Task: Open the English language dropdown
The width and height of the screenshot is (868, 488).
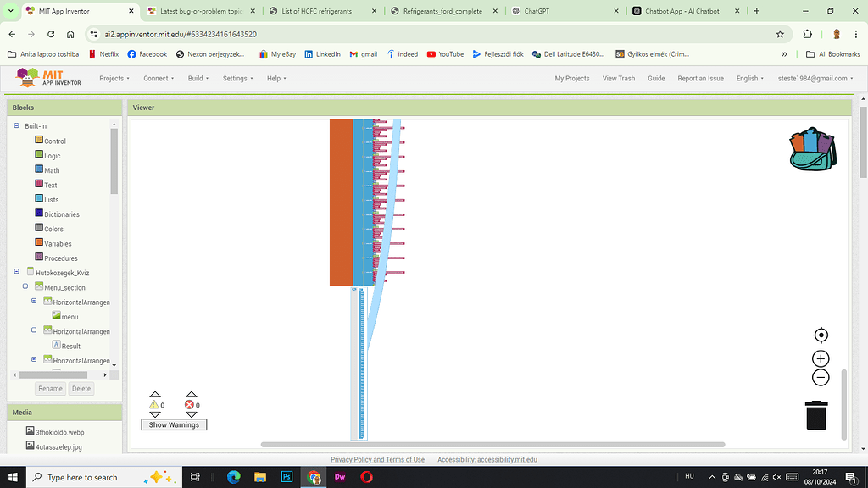Action: [x=750, y=79]
